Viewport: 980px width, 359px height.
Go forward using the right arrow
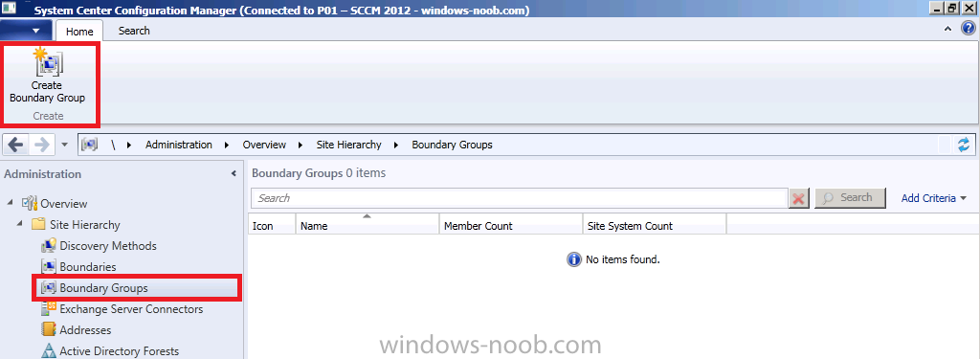point(42,146)
